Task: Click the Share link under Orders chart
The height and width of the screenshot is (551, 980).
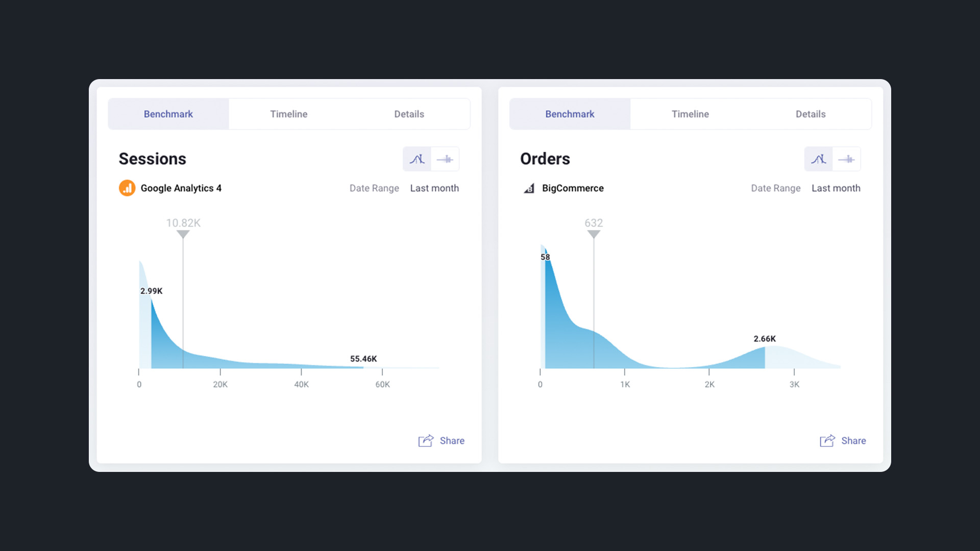Action: point(853,441)
